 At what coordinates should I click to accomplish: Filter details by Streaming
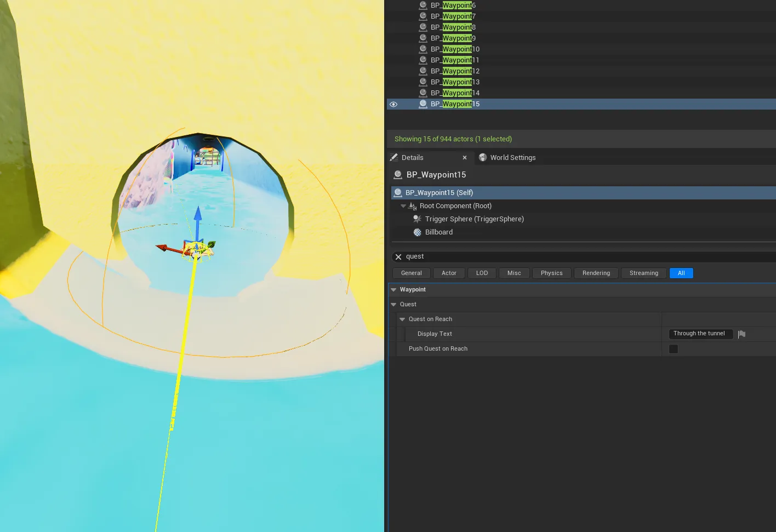pos(644,273)
